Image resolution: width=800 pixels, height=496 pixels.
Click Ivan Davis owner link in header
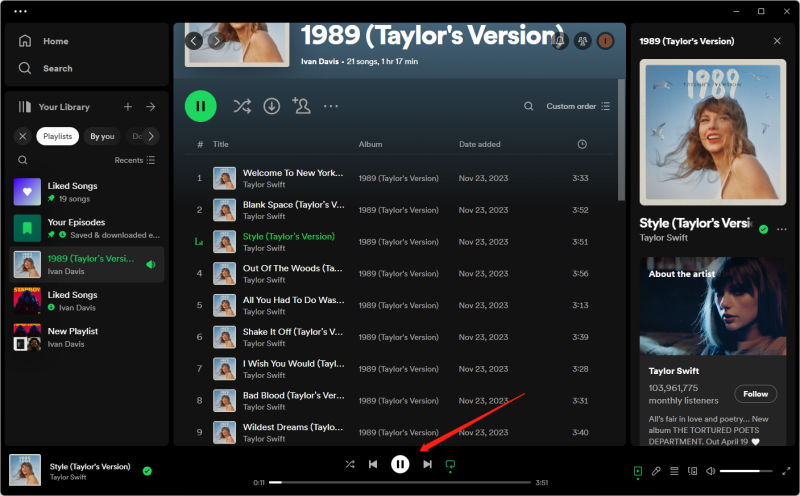pos(320,61)
